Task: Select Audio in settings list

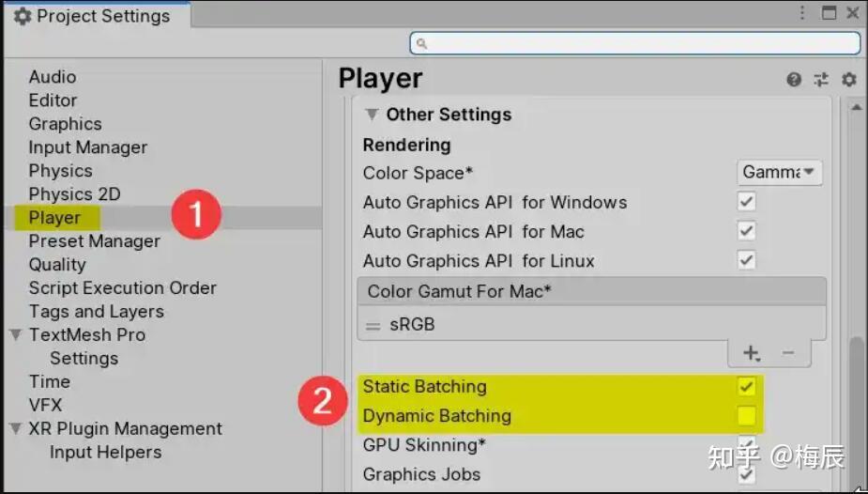Action: pyautogui.click(x=53, y=77)
